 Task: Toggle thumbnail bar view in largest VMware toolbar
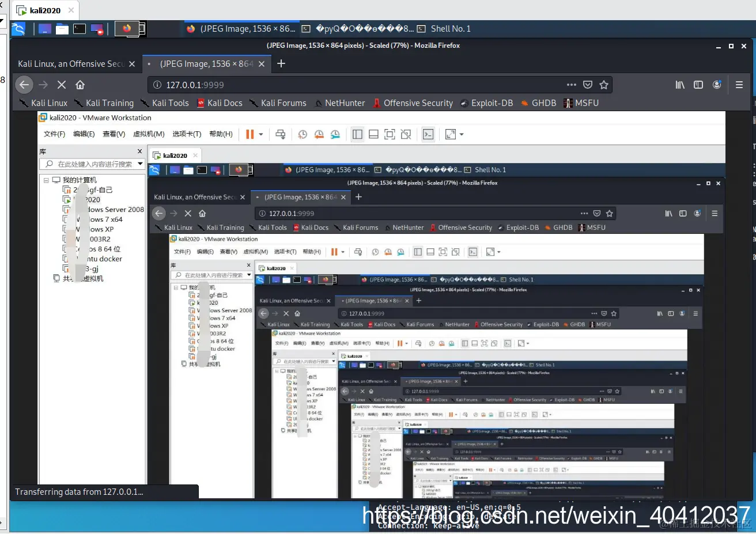pyautogui.click(x=373, y=134)
